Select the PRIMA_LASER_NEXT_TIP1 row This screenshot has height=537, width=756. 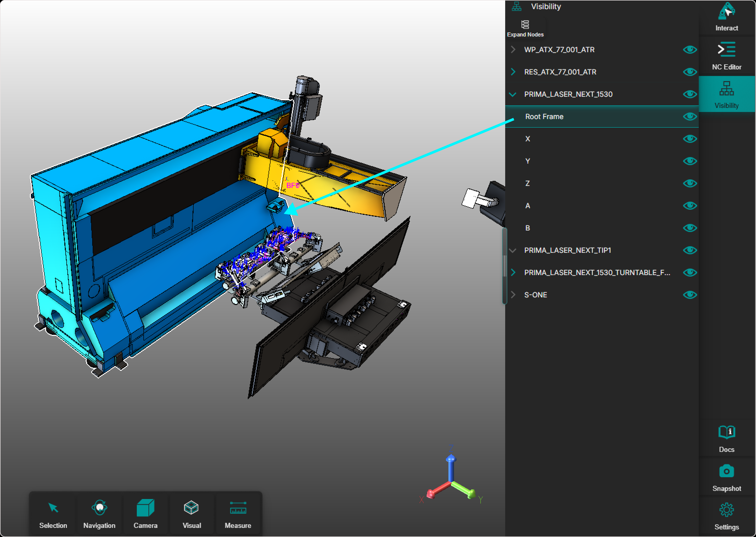tap(601, 250)
